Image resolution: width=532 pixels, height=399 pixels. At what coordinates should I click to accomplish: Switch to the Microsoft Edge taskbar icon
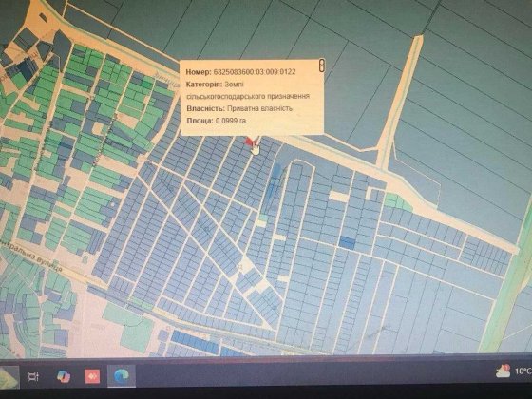122,376
